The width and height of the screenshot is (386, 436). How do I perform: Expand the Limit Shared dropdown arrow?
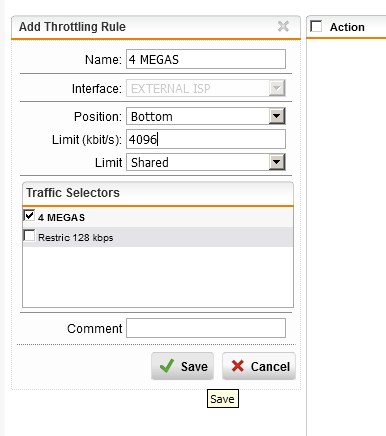[x=277, y=162]
